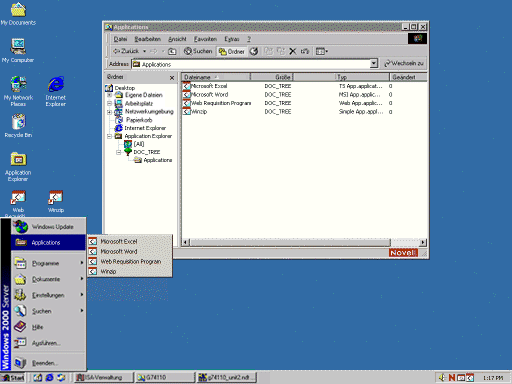Image resolution: width=512 pixels, height=384 pixels.
Task: Open the views dropdown in toolbar
Action: 322,51
